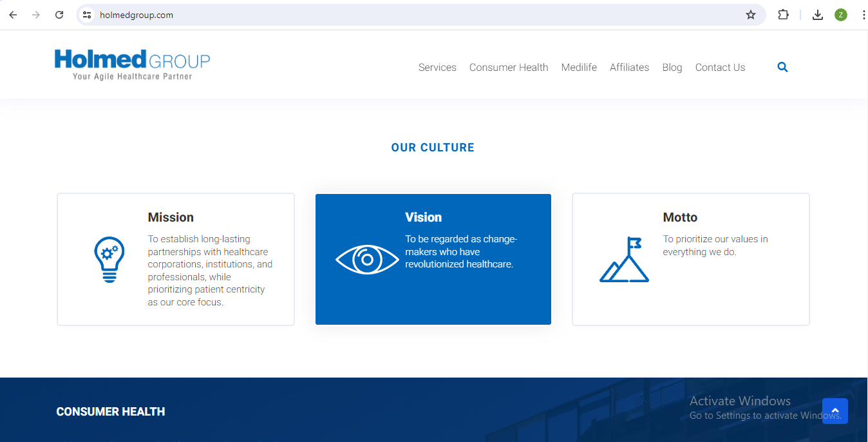Open the browser extensions puzzle icon

[x=783, y=15]
